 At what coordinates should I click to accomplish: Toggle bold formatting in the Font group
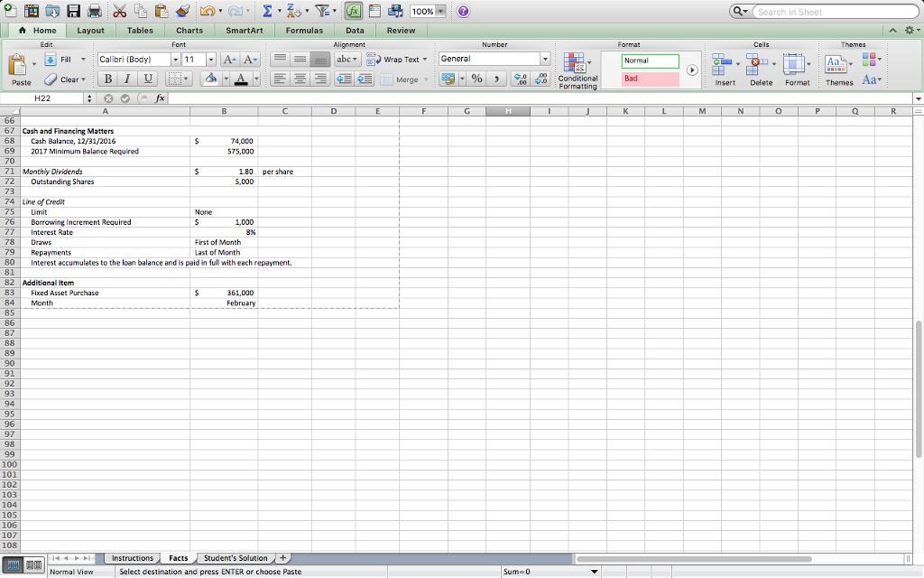click(x=106, y=79)
